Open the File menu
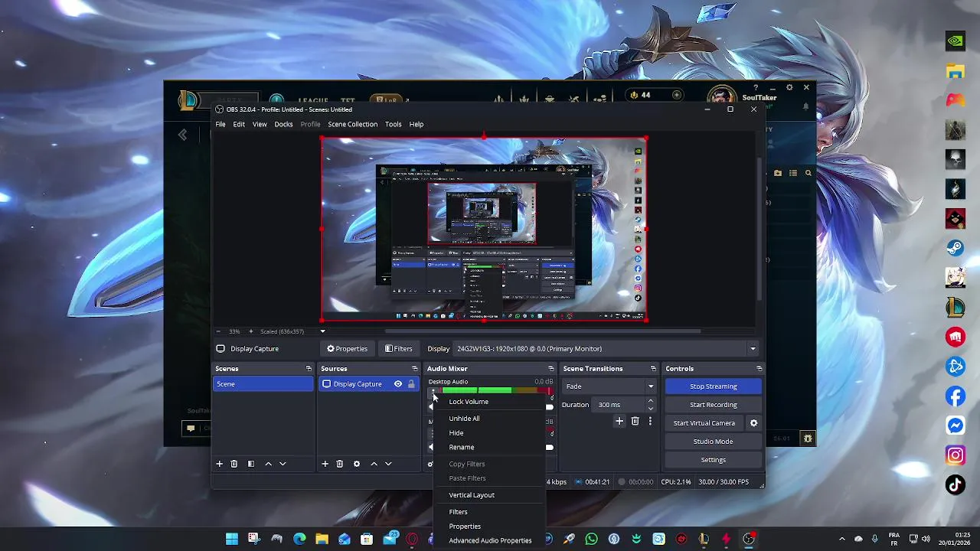This screenshot has height=551, width=980. point(220,124)
